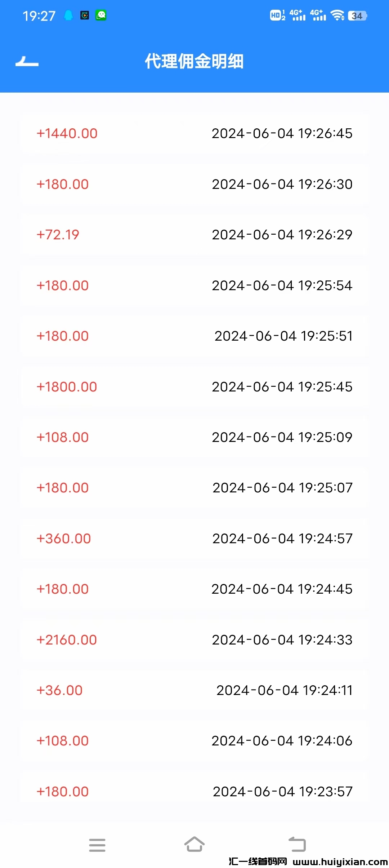
Task: Open the www.huiyixian.com watermark link
Action: point(340,862)
